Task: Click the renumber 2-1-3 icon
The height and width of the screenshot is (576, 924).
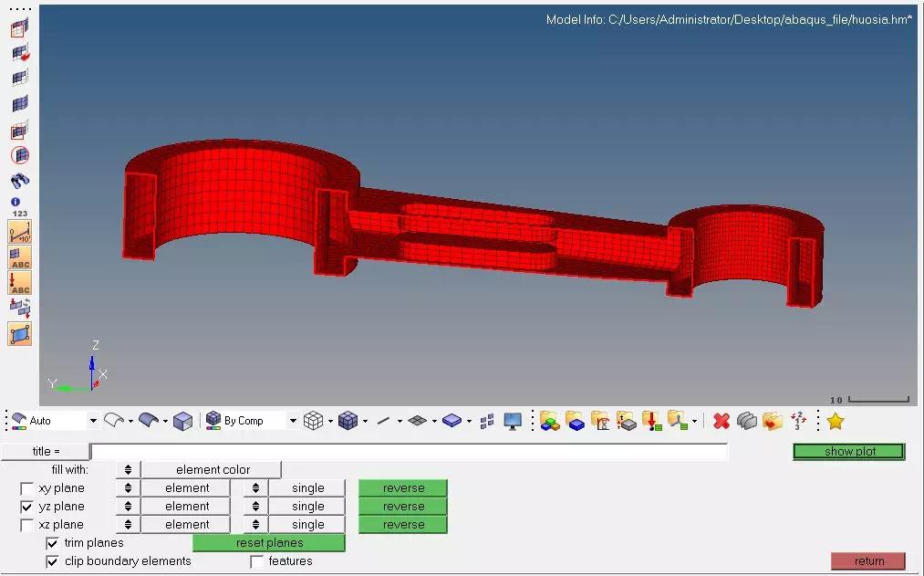Action: 798,421
